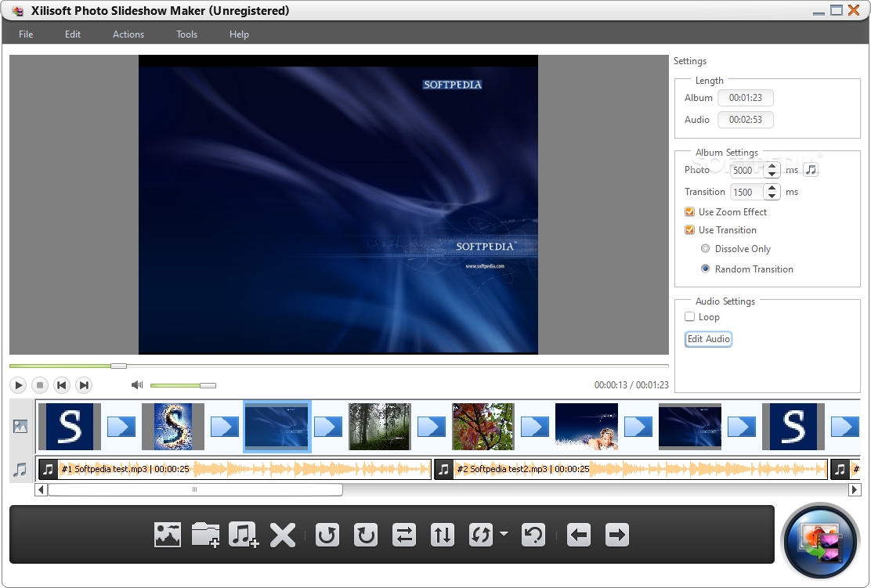The height and width of the screenshot is (588, 871).
Task: Click the photo track picture icon
Action: click(20, 427)
